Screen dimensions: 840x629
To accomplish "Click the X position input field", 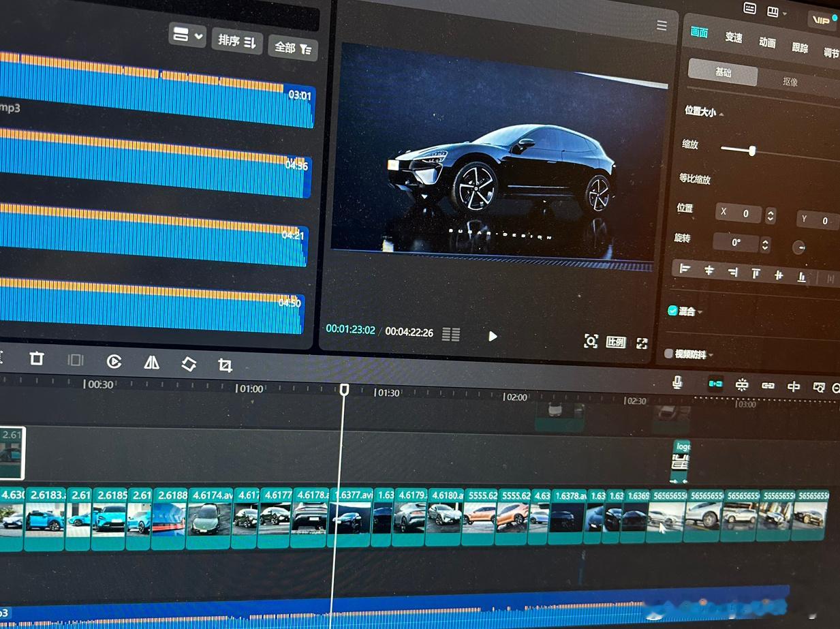I will (740, 213).
